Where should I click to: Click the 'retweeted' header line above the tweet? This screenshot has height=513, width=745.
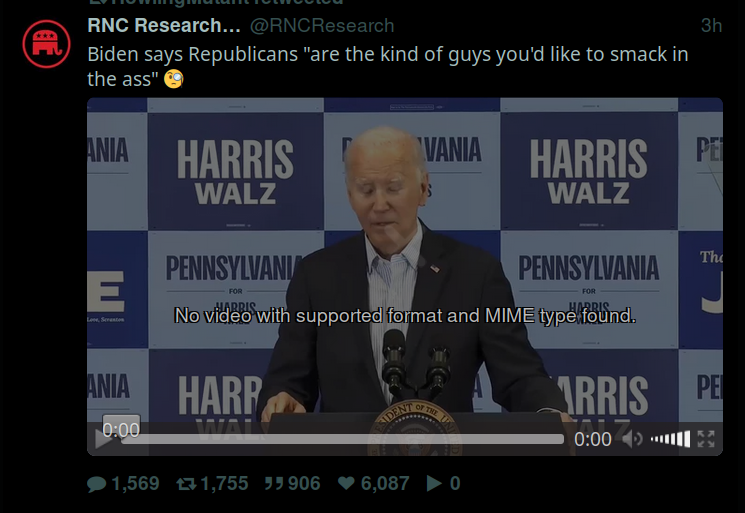(216, 2)
